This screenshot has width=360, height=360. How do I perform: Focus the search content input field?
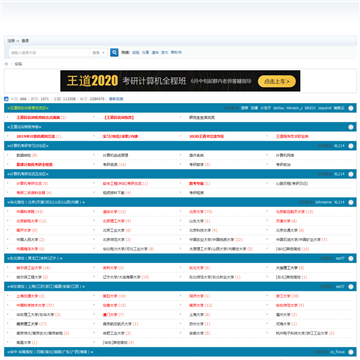49,53
